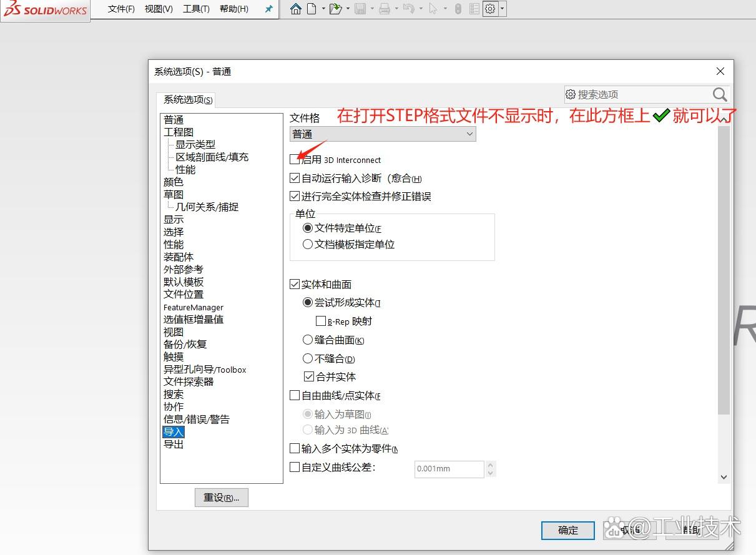Viewport: 756px width, 555px height.
Task: Confirm with the 确定 button
Action: 567,530
